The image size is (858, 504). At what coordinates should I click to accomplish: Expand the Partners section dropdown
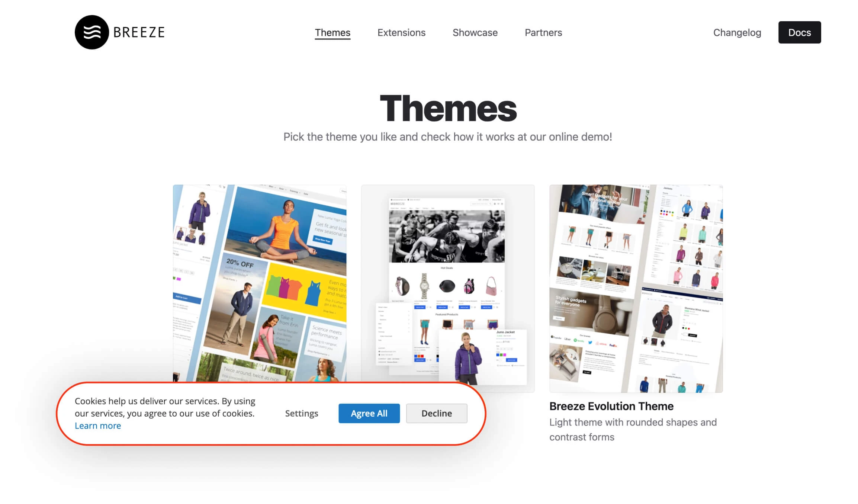543,32
